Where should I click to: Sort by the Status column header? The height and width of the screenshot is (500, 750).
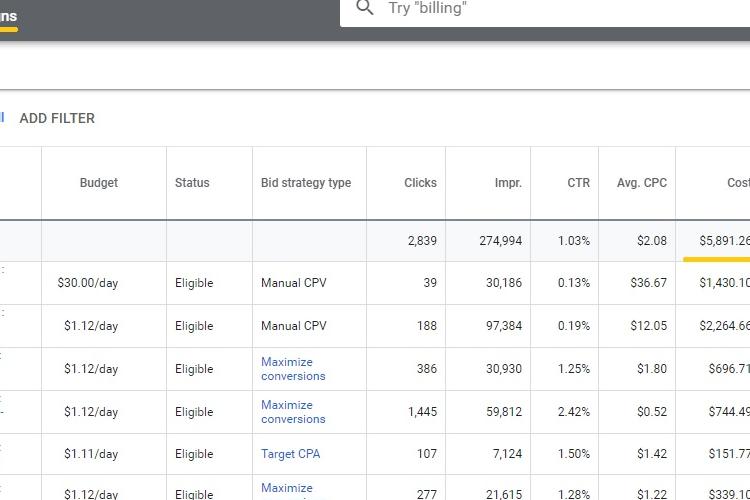click(x=192, y=183)
